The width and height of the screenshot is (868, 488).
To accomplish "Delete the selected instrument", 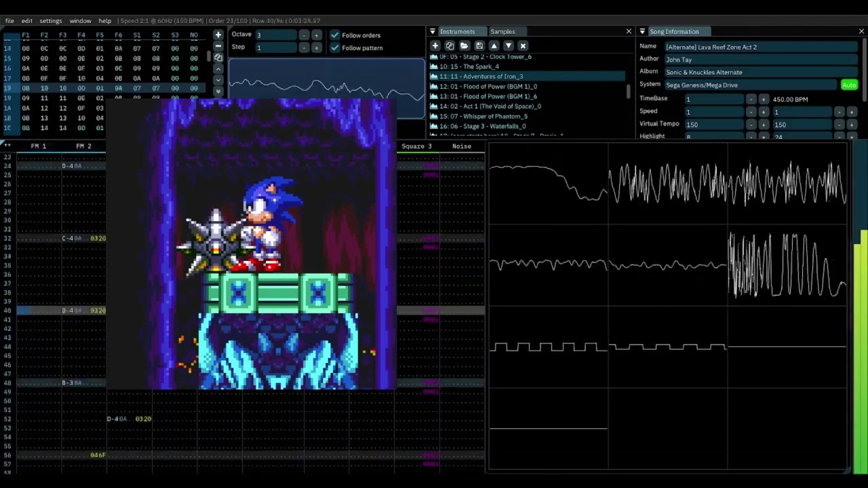I will pyautogui.click(x=523, y=45).
